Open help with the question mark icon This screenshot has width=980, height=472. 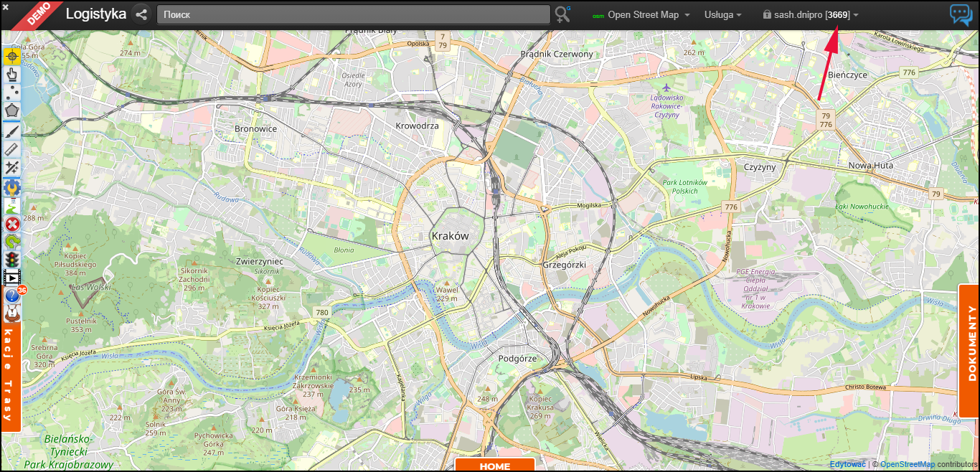point(12,296)
